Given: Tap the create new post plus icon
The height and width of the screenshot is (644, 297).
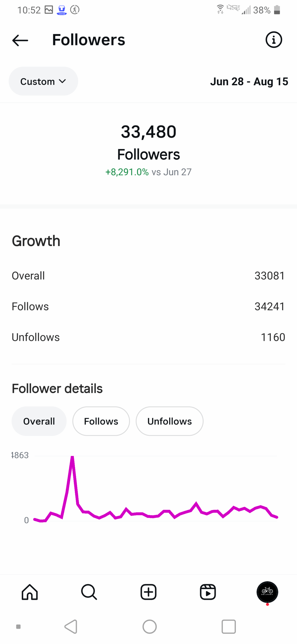Looking at the screenshot, I should click(x=148, y=592).
